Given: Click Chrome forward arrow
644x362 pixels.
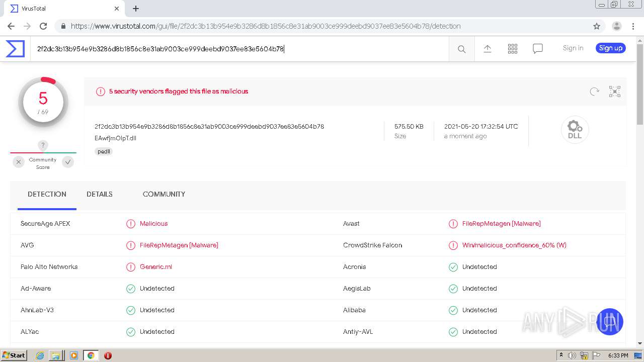Looking at the screenshot, I should coord(27,26).
